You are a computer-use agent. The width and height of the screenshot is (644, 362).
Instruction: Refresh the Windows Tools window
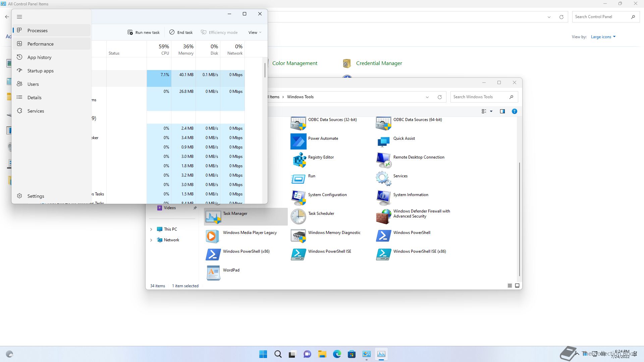439,97
